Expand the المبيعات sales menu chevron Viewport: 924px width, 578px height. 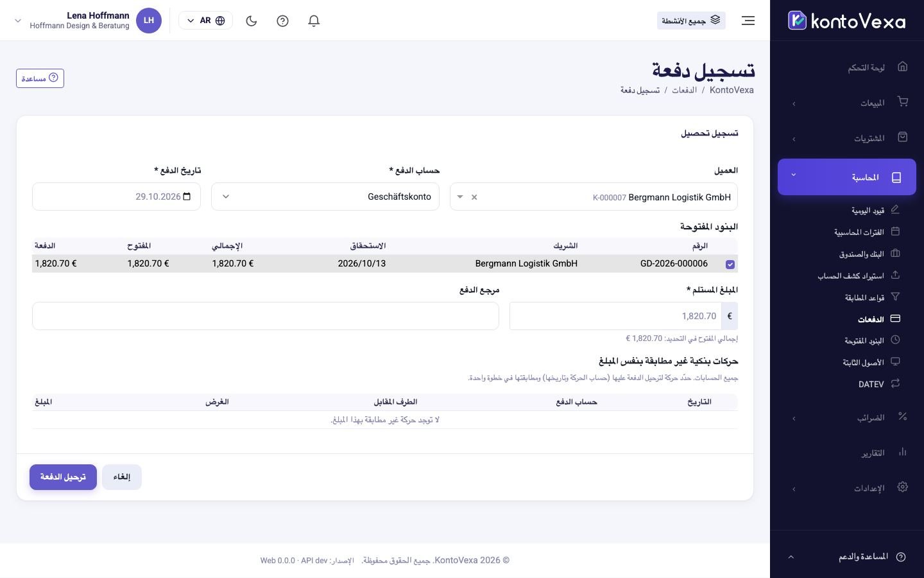tap(794, 104)
